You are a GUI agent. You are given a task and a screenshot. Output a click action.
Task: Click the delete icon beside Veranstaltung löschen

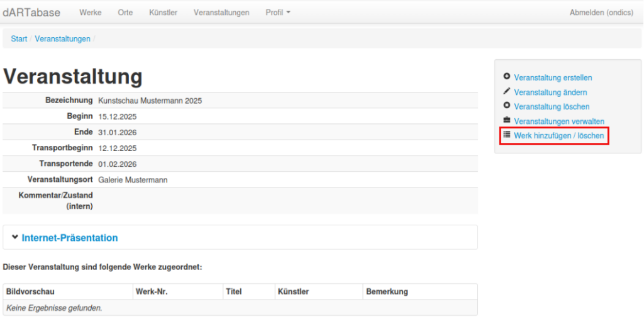507,106
